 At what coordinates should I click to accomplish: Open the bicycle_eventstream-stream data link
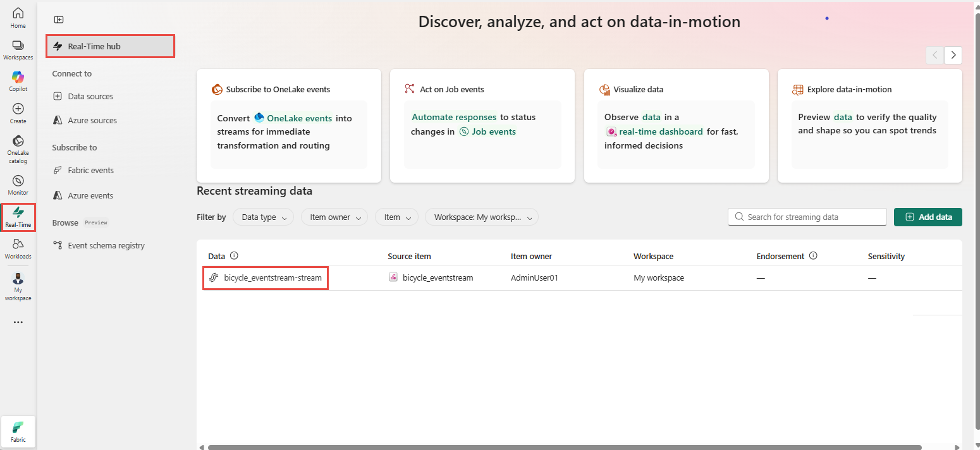pos(273,278)
